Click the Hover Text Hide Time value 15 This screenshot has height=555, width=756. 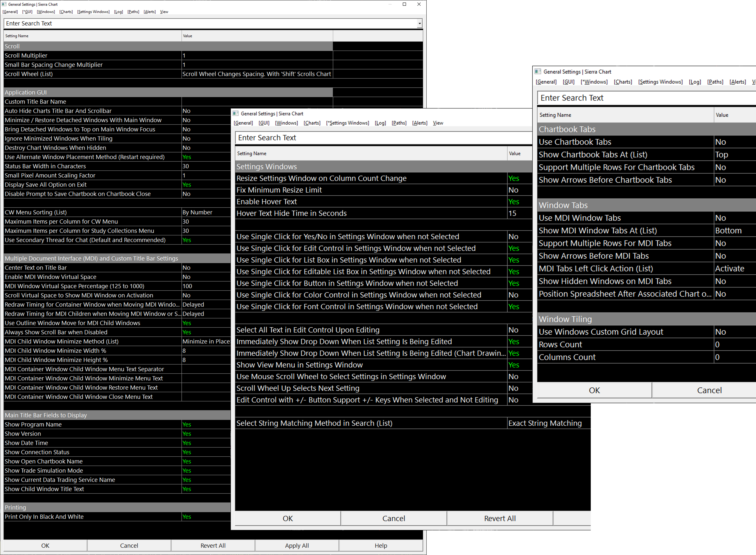coord(513,213)
